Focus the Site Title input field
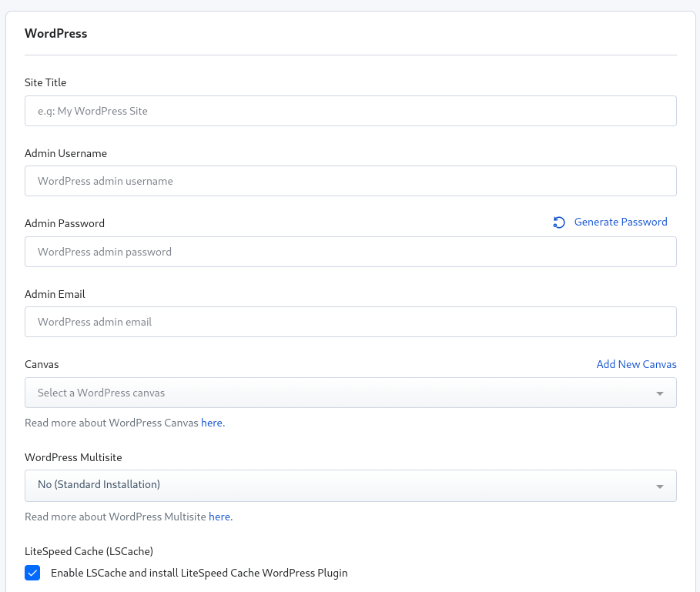The width and height of the screenshot is (700, 592). pyautogui.click(x=350, y=111)
